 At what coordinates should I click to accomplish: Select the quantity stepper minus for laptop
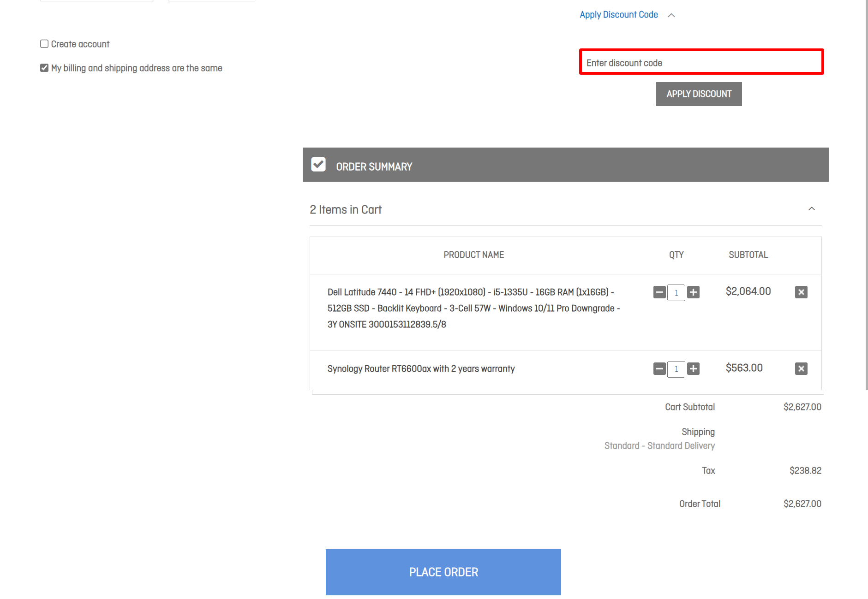click(659, 292)
